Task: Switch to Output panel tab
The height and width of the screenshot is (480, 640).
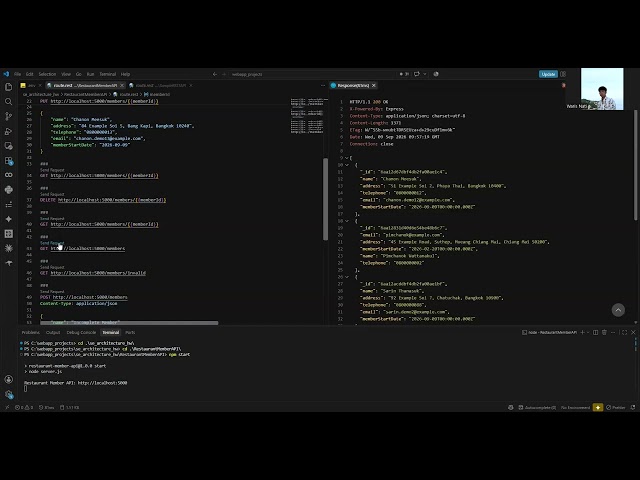Action: click(x=53, y=332)
